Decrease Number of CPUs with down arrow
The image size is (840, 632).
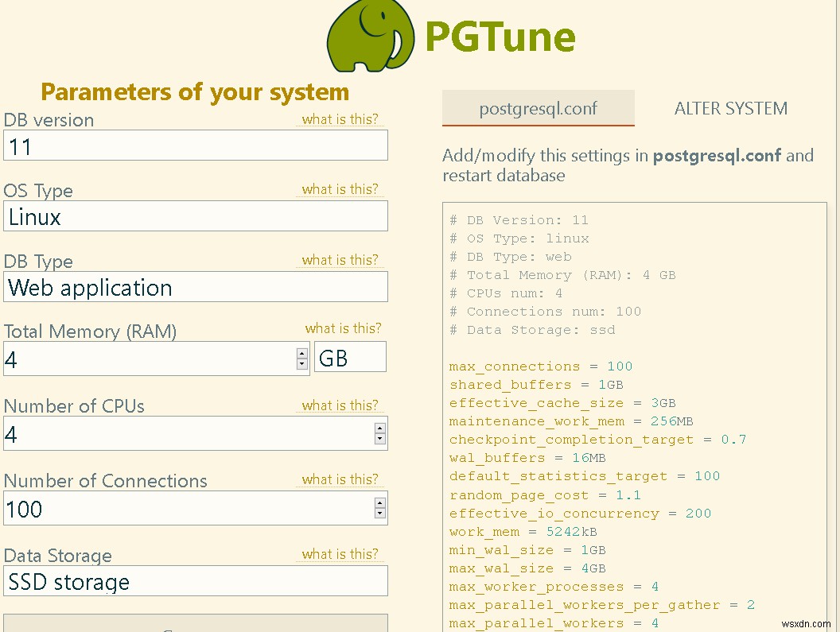[379, 439]
